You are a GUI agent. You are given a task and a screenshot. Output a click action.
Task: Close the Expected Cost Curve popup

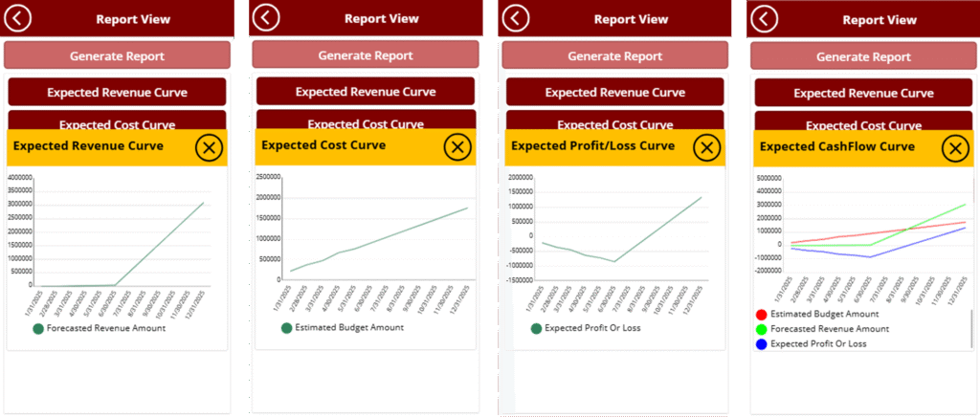pyautogui.click(x=457, y=147)
